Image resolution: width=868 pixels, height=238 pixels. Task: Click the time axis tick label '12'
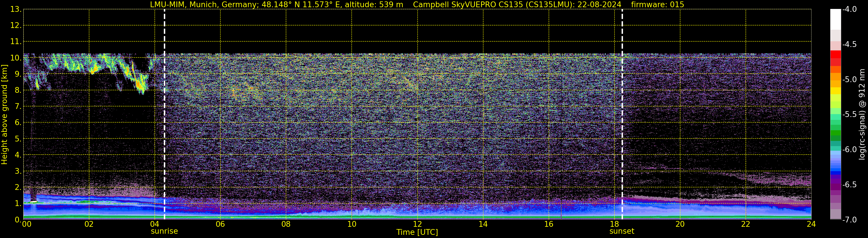tap(417, 224)
